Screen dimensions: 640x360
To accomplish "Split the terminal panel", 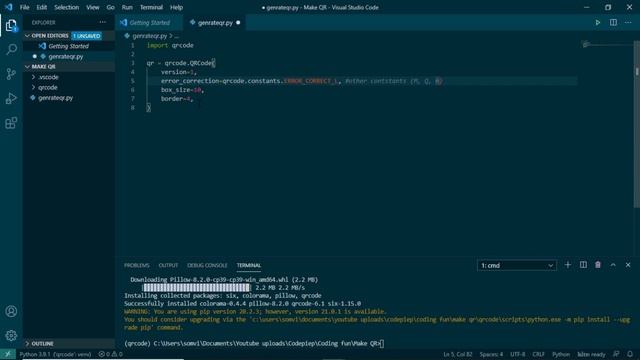I will [583, 265].
